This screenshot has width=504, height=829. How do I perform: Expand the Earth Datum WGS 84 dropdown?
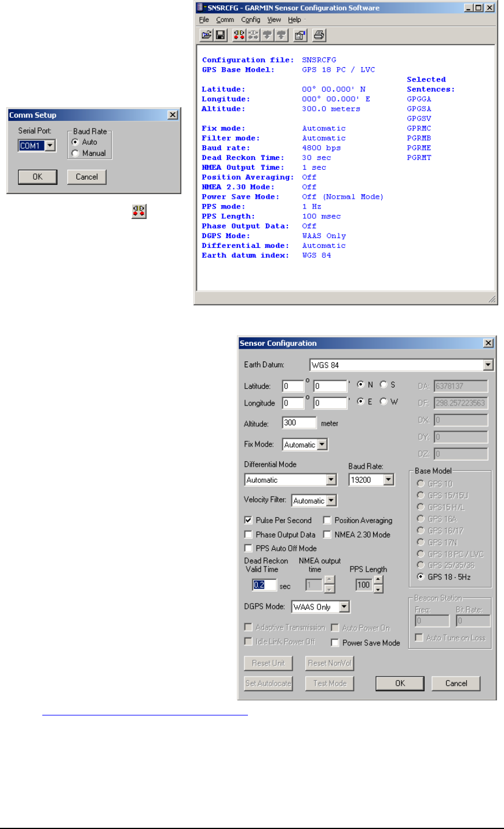(x=488, y=365)
